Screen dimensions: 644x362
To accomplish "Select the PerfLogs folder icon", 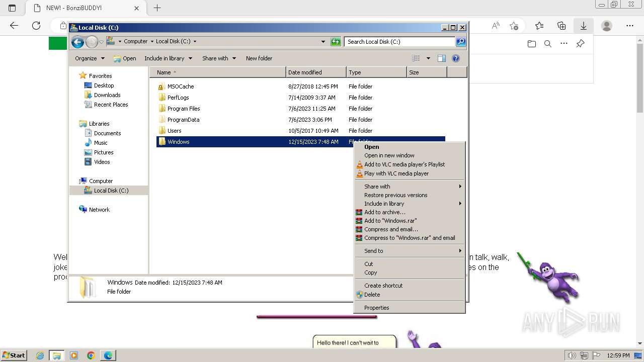I will pyautogui.click(x=162, y=98).
